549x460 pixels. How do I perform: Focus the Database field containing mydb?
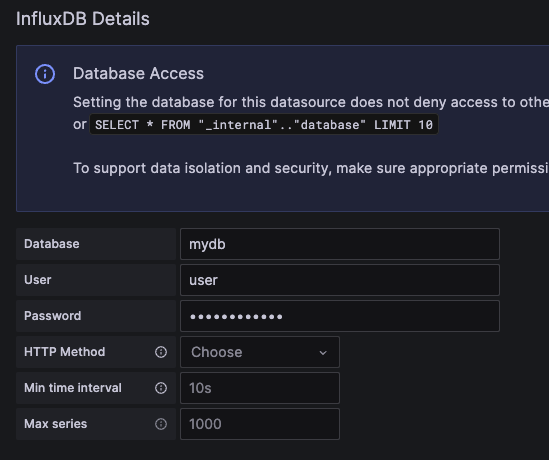(340, 244)
